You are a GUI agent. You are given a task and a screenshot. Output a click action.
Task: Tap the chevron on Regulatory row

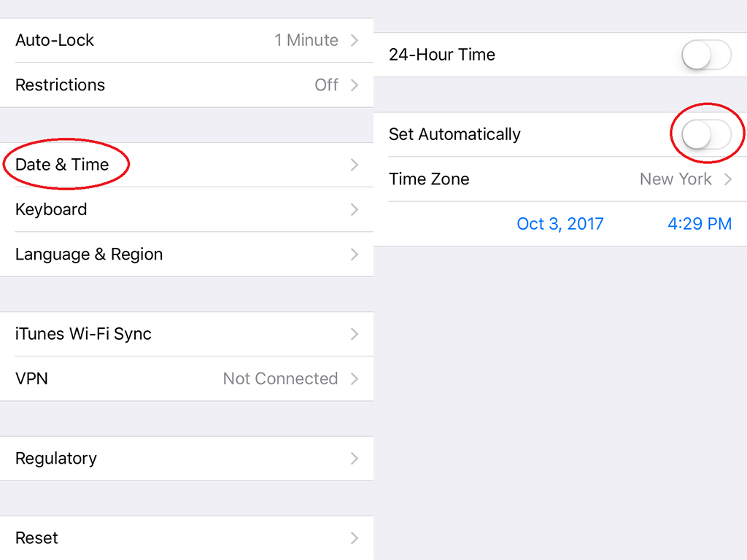[355, 459]
